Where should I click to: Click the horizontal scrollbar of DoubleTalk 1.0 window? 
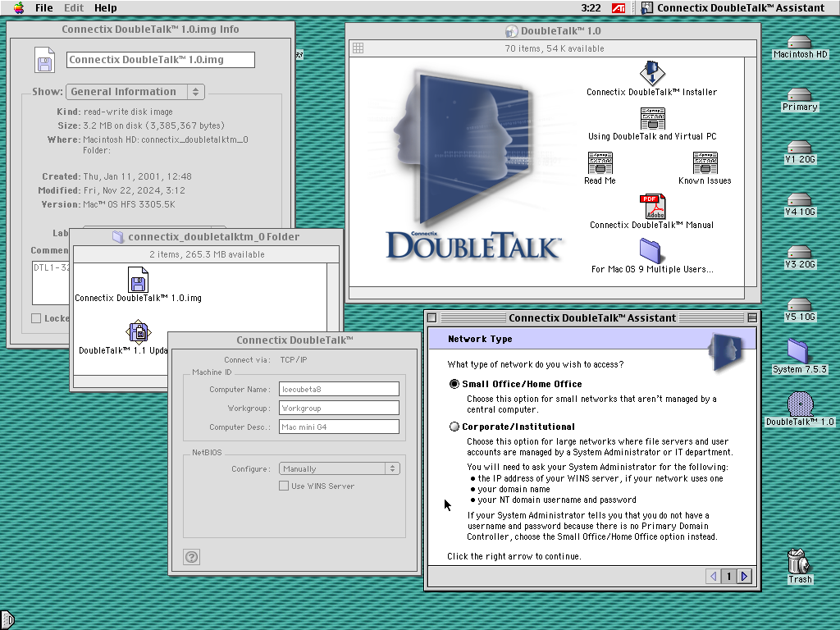[546, 293]
